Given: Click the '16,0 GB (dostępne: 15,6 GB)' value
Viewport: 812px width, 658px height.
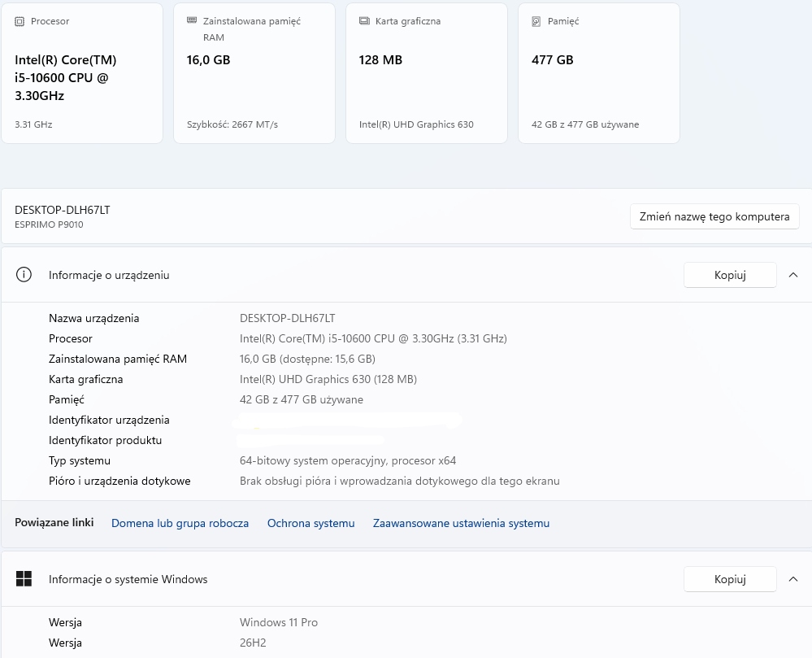Looking at the screenshot, I should click(307, 359).
